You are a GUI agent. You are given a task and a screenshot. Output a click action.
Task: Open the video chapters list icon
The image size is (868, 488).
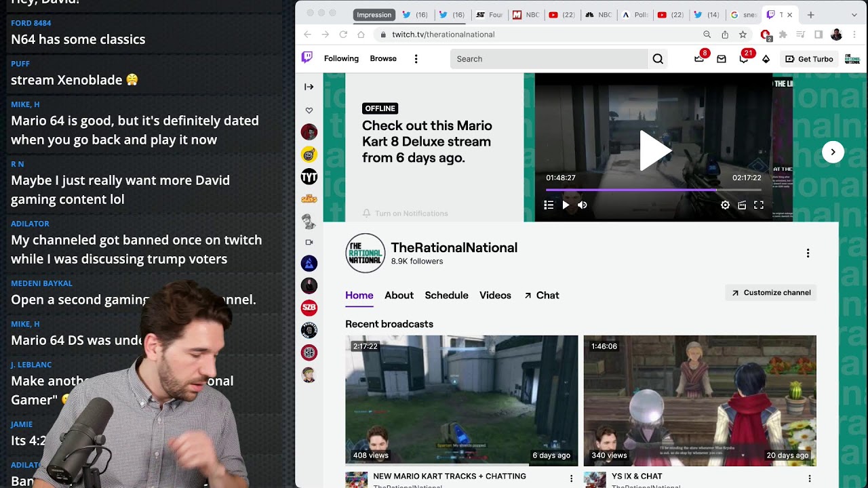(549, 205)
